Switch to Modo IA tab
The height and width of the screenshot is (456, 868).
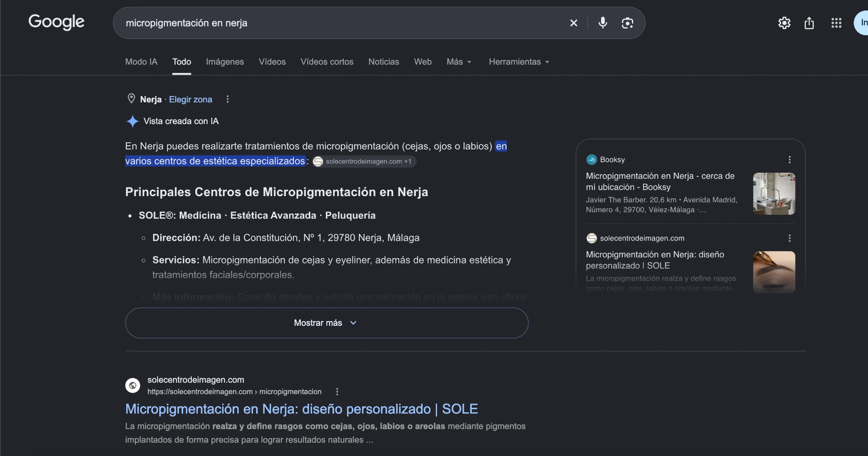(141, 62)
